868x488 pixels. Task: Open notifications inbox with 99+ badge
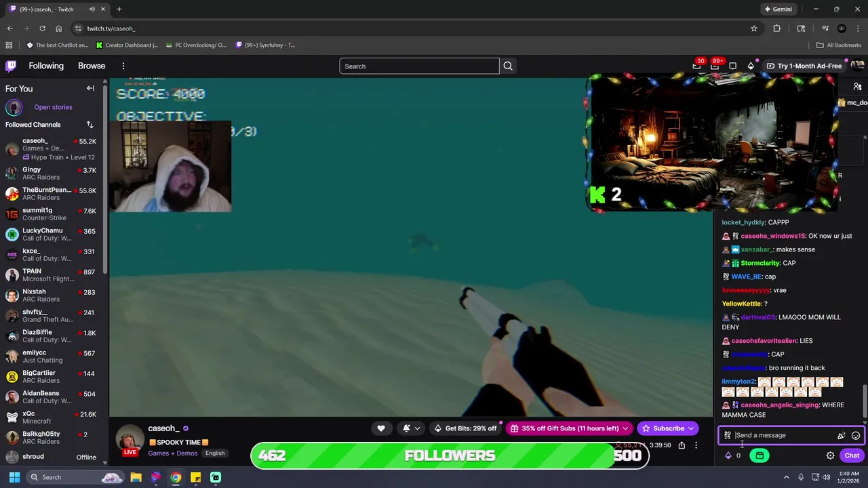coord(715,66)
